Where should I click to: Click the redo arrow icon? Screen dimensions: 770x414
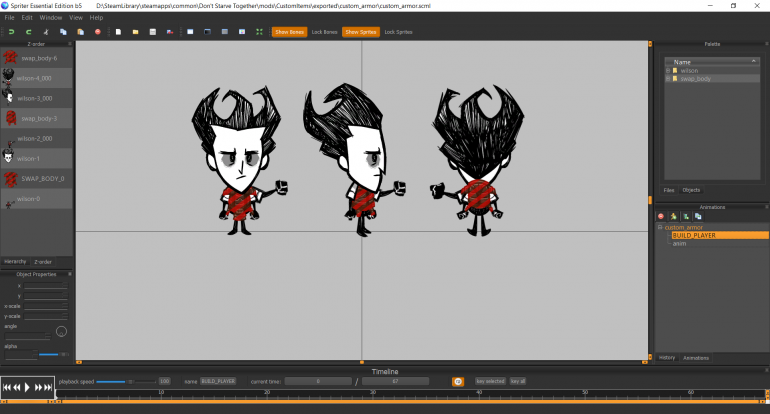[x=27, y=32]
